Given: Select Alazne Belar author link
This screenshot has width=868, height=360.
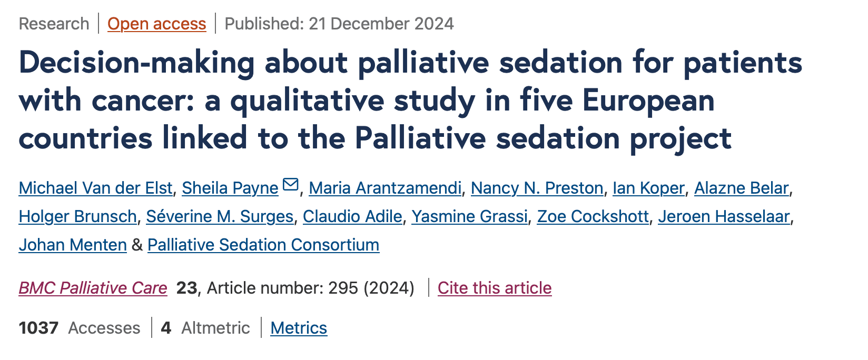Looking at the screenshot, I should [x=742, y=188].
